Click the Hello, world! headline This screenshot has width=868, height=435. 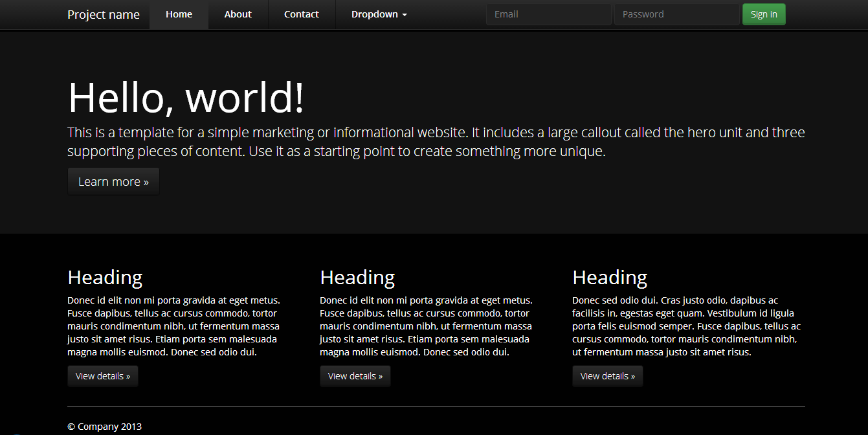[x=186, y=98]
